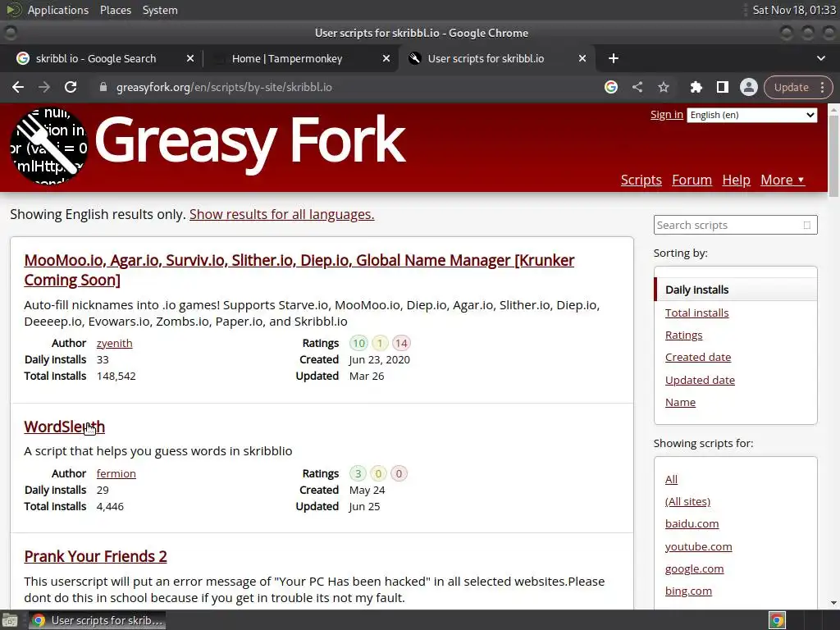
Task: Click the Sign in link
Action: [666, 115]
